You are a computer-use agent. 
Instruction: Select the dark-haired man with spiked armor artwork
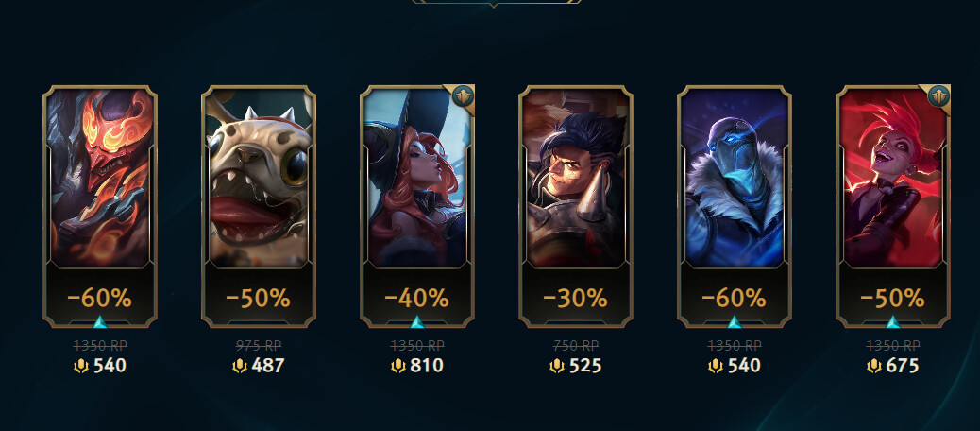tap(576, 179)
